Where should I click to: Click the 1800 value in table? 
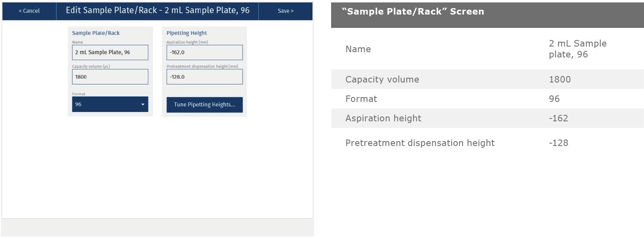[x=560, y=80]
